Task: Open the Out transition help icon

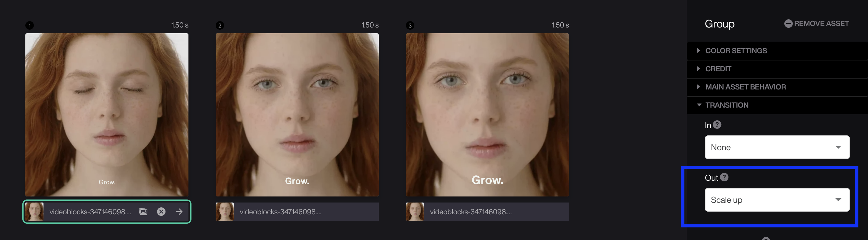Action: tap(725, 177)
